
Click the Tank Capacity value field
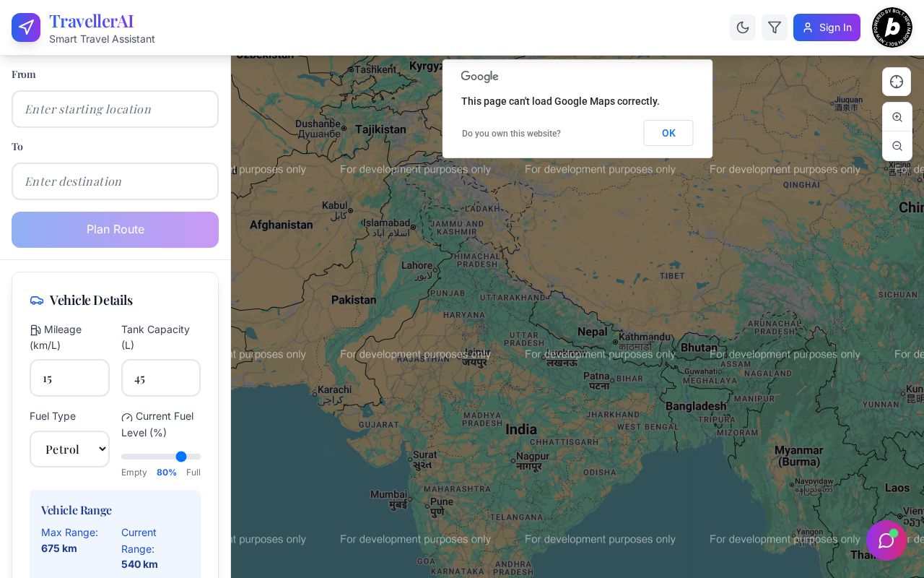(x=161, y=378)
